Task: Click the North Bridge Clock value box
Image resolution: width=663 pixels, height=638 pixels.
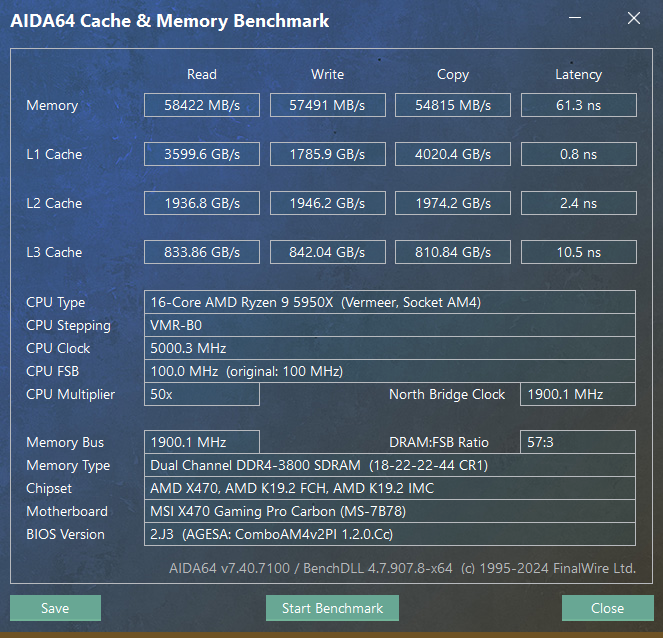Action: 578,394
